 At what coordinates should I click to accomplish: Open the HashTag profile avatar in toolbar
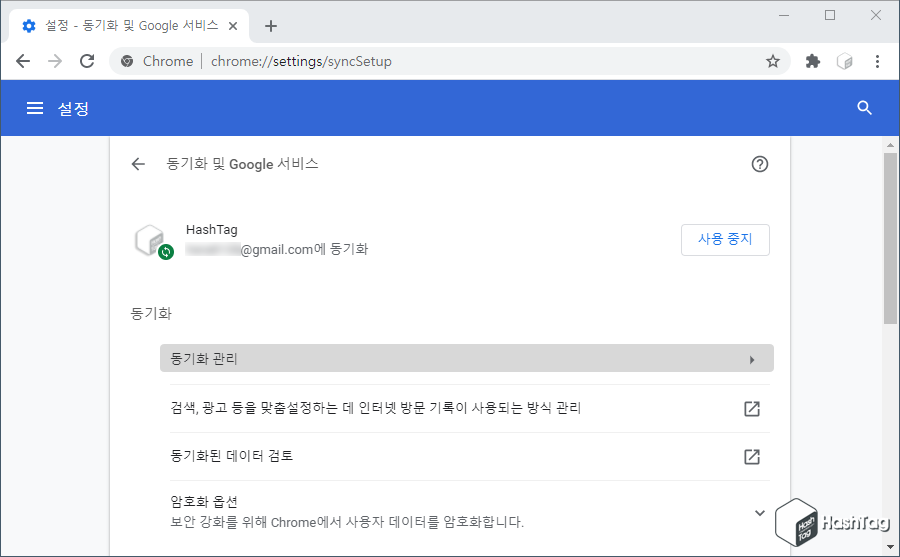(844, 61)
